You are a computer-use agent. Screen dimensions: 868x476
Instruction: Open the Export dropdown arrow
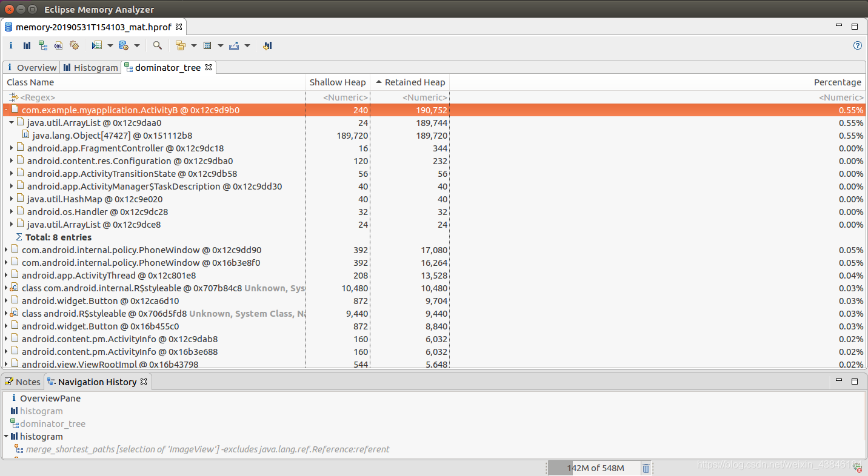tap(247, 45)
